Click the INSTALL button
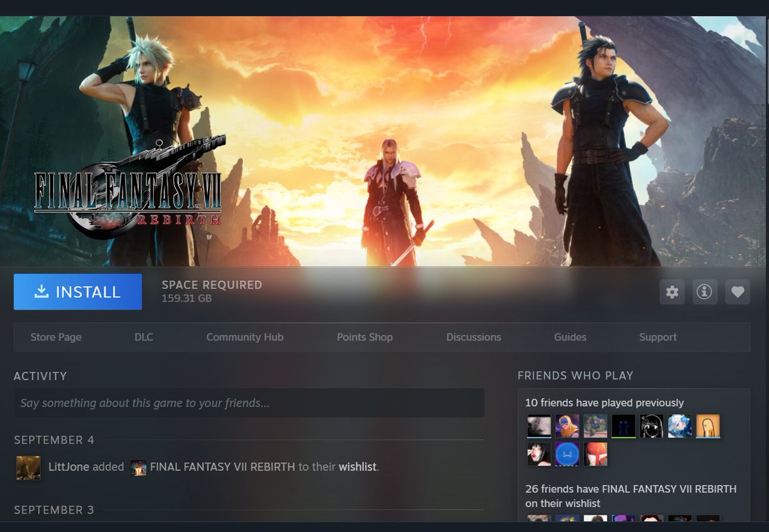 (78, 292)
